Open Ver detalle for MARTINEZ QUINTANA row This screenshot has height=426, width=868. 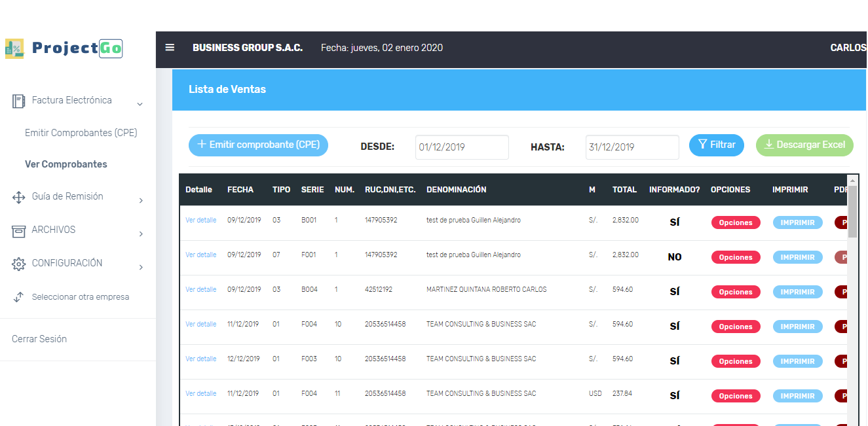200,289
